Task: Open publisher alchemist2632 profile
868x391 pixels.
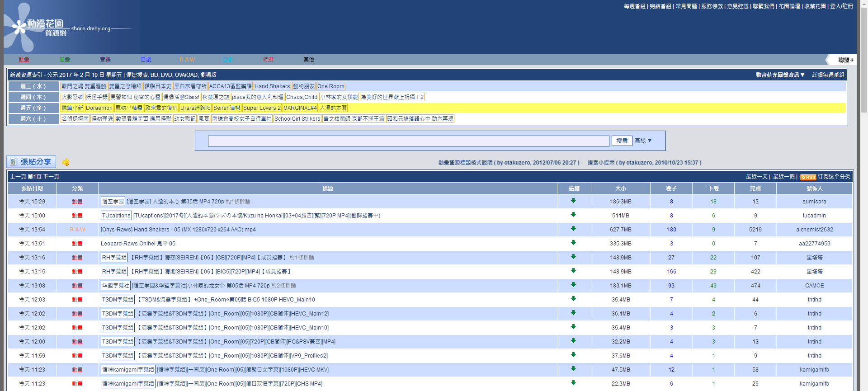Action: (x=815, y=230)
